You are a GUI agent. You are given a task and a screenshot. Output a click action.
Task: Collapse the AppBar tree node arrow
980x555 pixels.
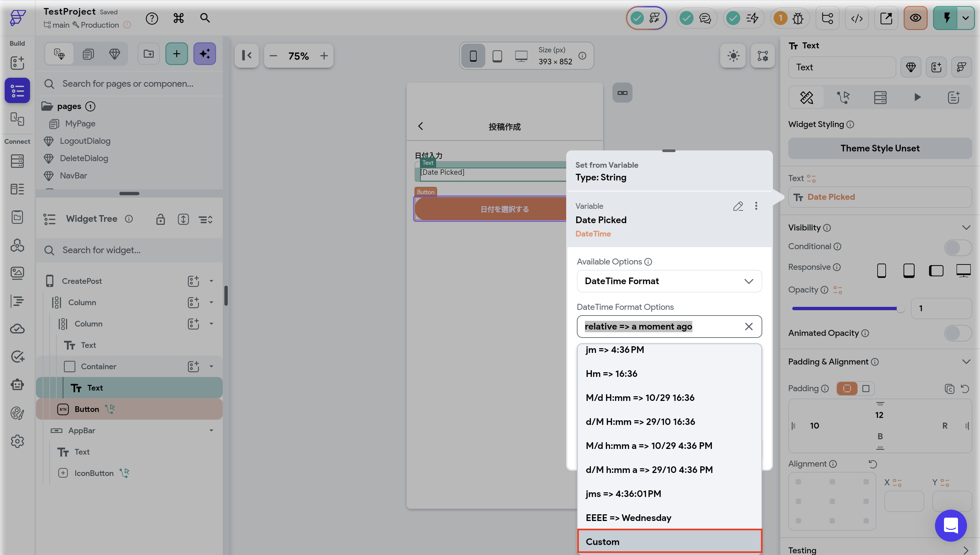pyautogui.click(x=211, y=430)
